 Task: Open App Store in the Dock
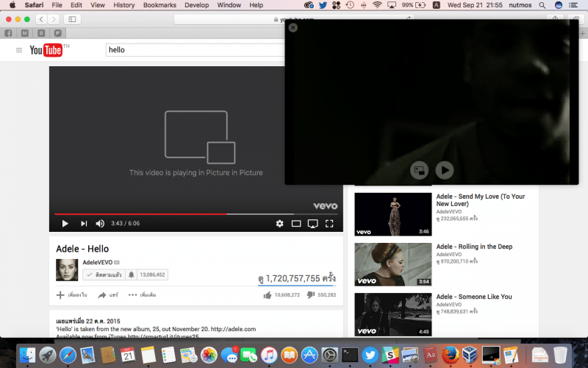pos(309,355)
